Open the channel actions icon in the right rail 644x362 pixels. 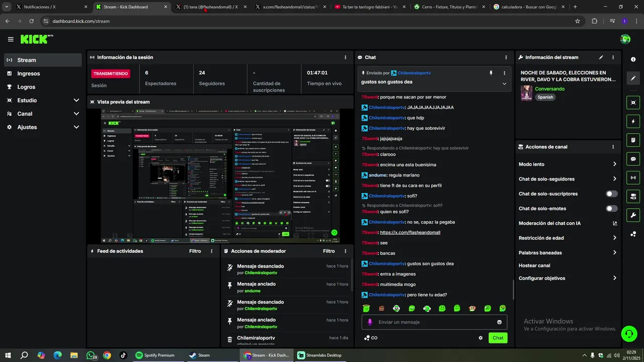(633, 196)
